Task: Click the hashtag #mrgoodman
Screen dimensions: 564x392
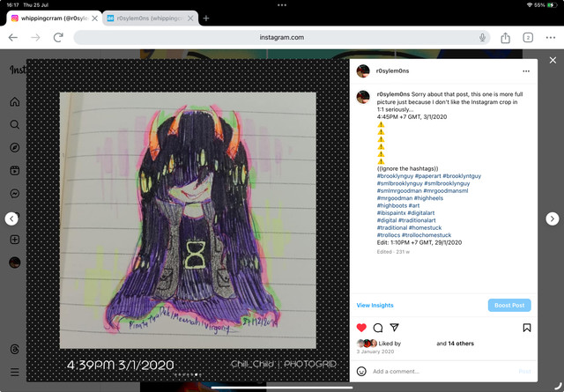Action: [x=394, y=198]
